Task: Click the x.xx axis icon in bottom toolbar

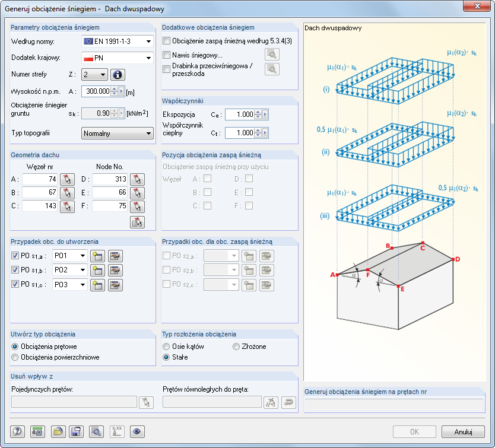Action: (x=117, y=431)
